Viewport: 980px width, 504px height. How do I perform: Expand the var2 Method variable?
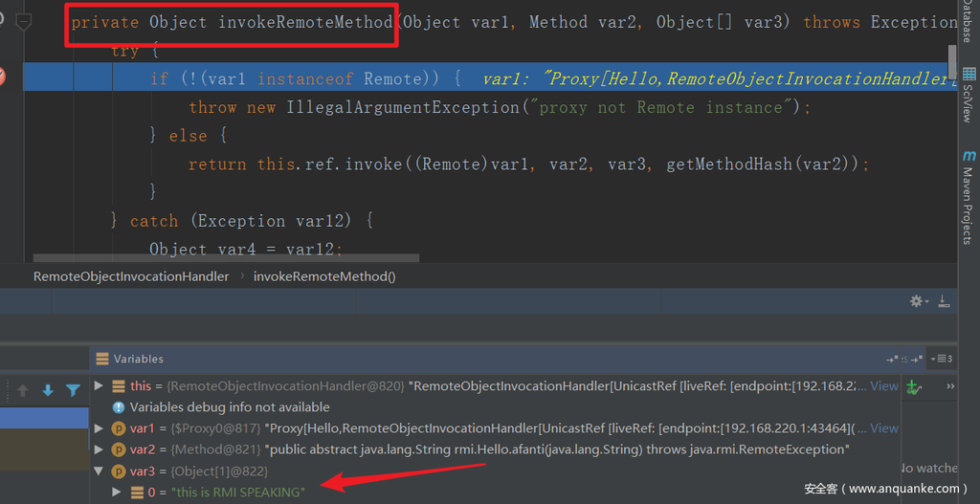[99, 449]
